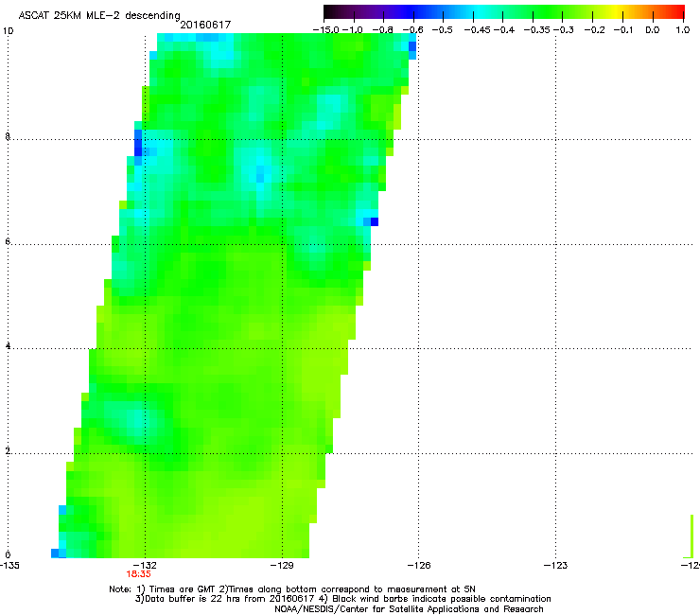Screen dimensions: 700x615
Task: Click latitude axis label 6
Action: pos(8,241)
